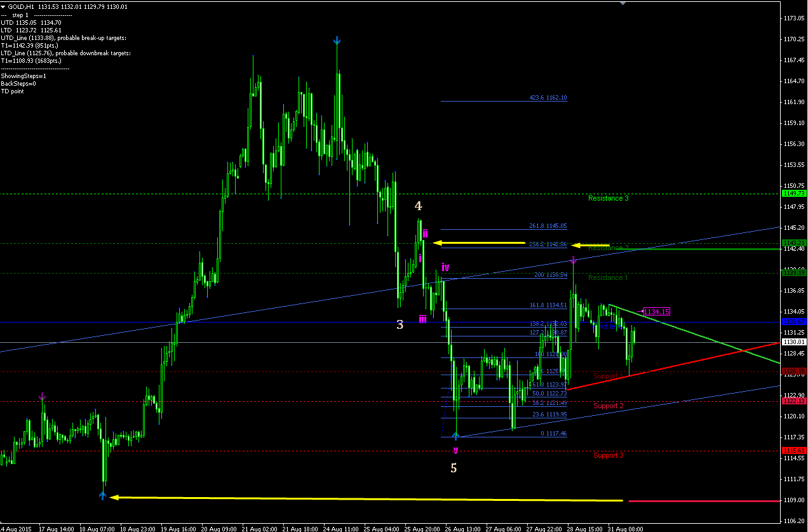Select the blue up arrow at the 18 Aug low
The image size is (808, 532).
pos(103,496)
